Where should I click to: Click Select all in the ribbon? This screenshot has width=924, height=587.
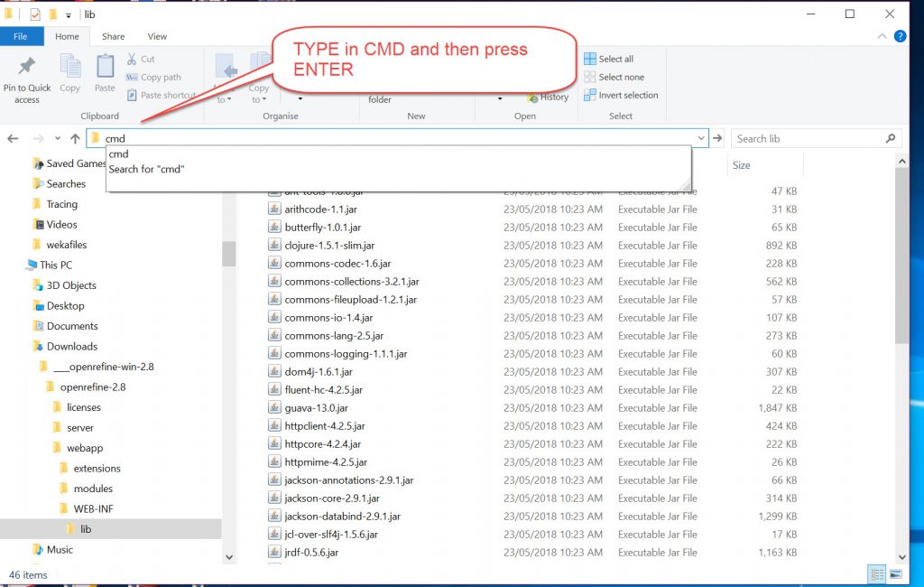click(614, 59)
